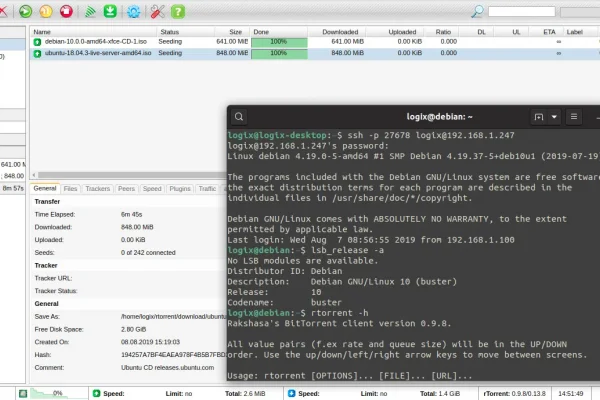Open the green question mark help icon
This screenshot has width=600, height=400.
(x=178, y=11)
